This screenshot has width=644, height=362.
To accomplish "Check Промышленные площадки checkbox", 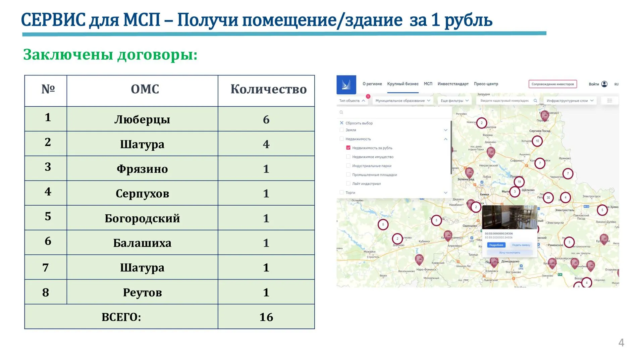I will coord(348,174).
